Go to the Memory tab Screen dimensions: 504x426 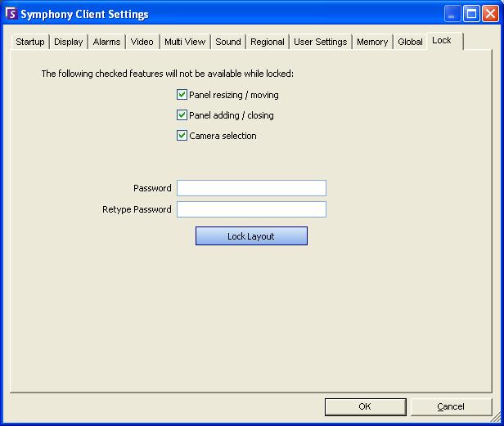pos(372,42)
